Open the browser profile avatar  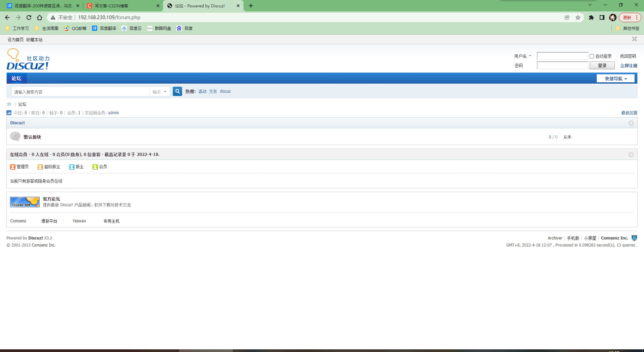613,17
